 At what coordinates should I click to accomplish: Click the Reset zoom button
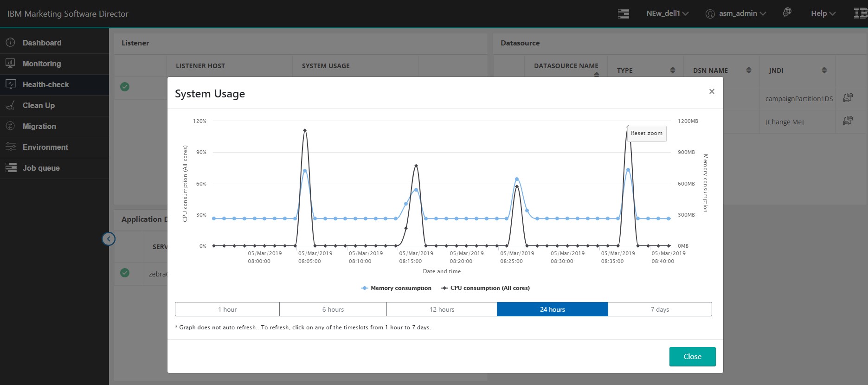647,133
